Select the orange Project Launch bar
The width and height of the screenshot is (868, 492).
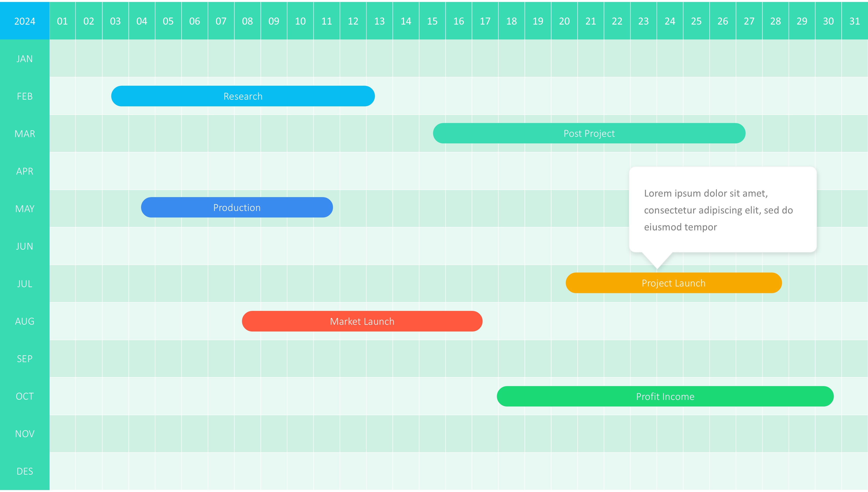coord(673,283)
